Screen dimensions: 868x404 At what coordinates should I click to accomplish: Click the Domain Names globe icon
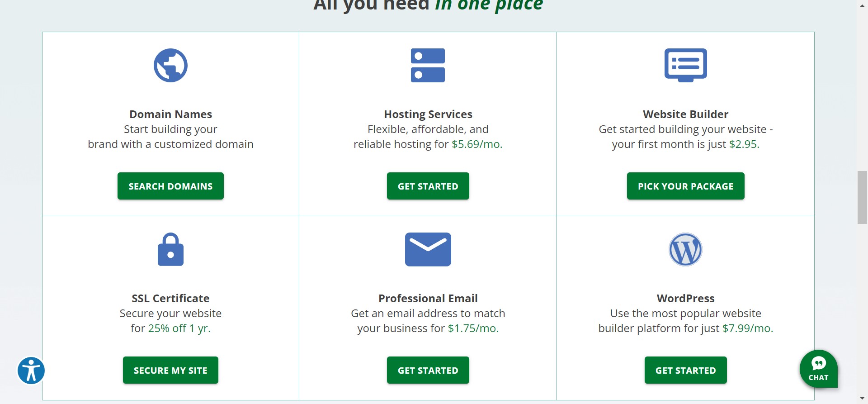(170, 66)
